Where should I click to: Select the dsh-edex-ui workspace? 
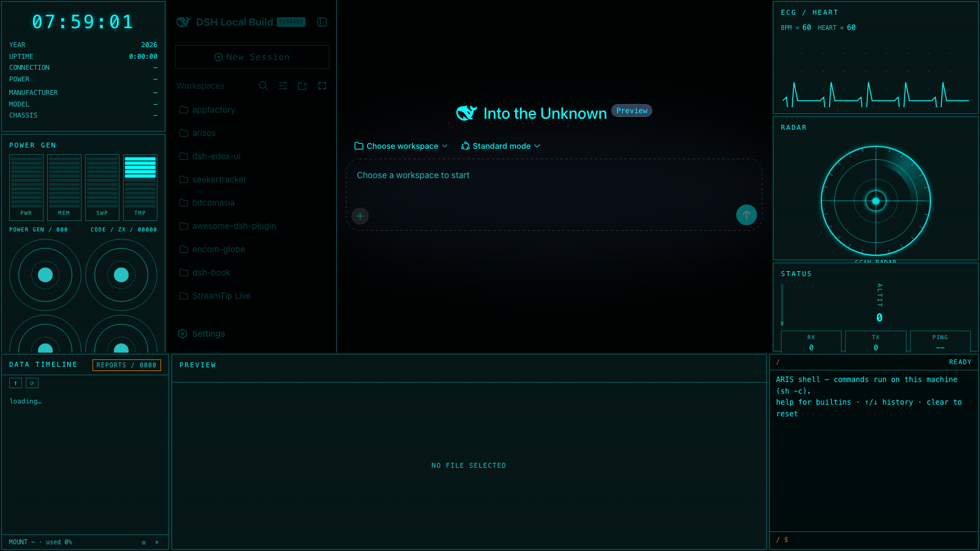(252, 156)
